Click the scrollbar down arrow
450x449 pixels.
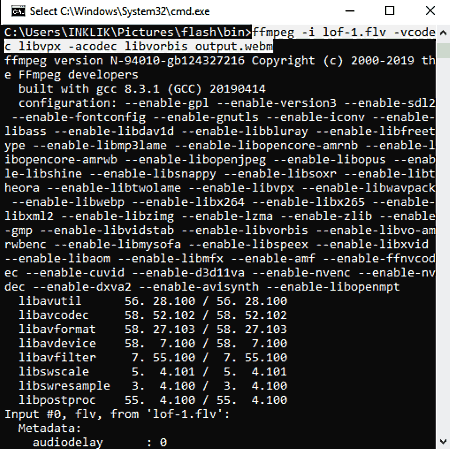pyautogui.click(x=443, y=442)
